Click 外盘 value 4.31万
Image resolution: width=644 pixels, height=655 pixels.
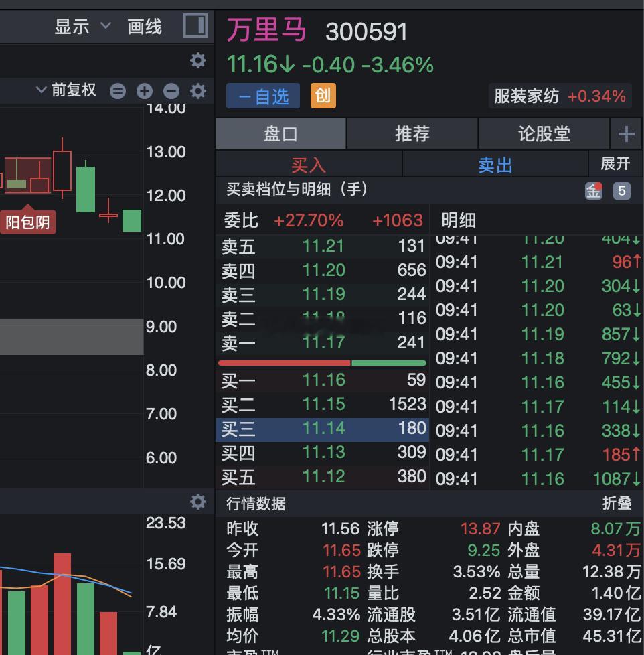(616, 550)
